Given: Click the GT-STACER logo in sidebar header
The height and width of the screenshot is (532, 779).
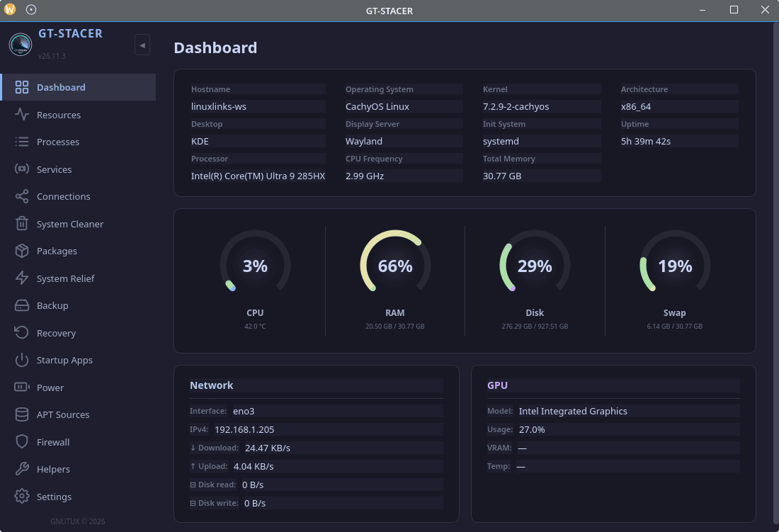Looking at the screenshot, I should click(x=21, y=45).
